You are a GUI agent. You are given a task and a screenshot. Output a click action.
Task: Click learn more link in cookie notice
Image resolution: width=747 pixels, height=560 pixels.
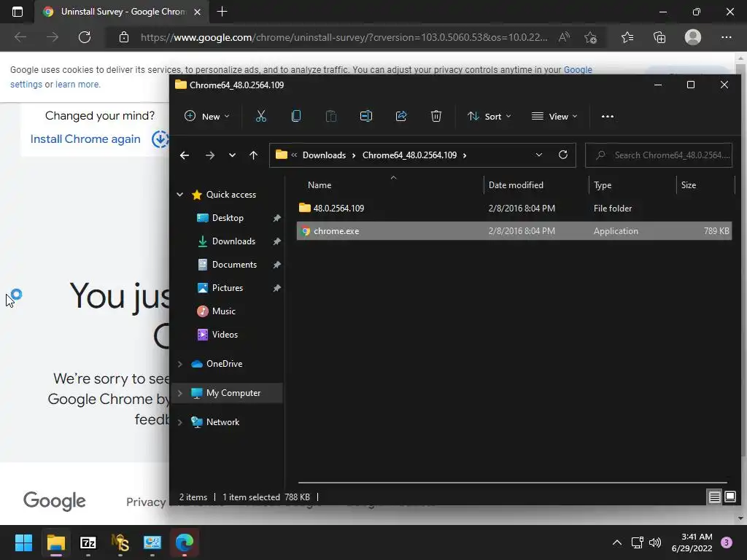[x=77, y=85]
